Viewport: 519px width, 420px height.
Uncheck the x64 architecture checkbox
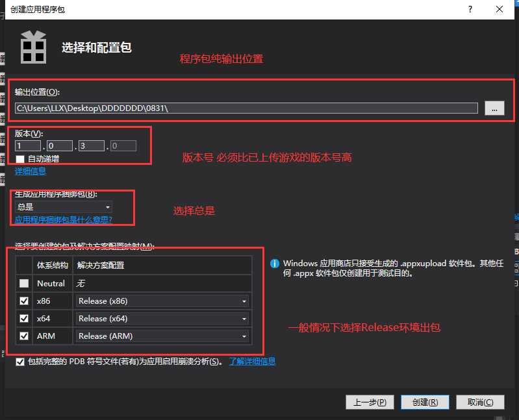pos(24,319)
